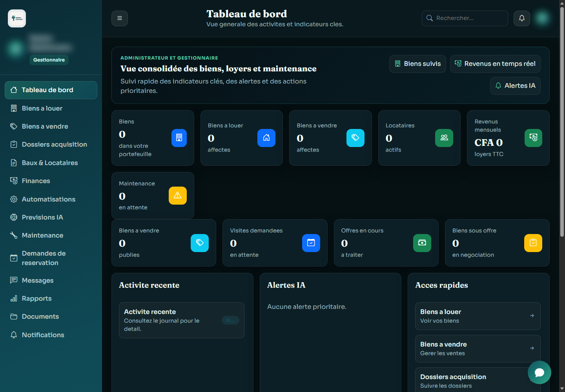Click the house icon on Biens a louer card
Image resolution: width=565 pixels, height=392 pixels.
[x=266, y=138]
